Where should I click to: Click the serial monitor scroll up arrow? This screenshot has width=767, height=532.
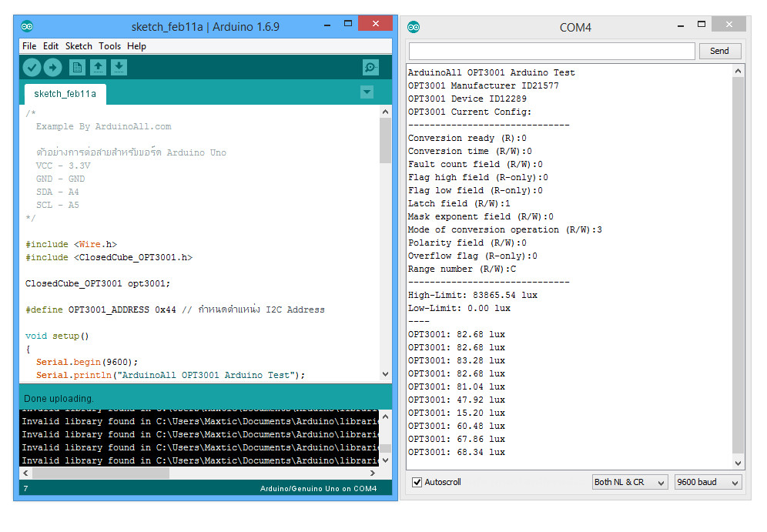click(739, 72)
